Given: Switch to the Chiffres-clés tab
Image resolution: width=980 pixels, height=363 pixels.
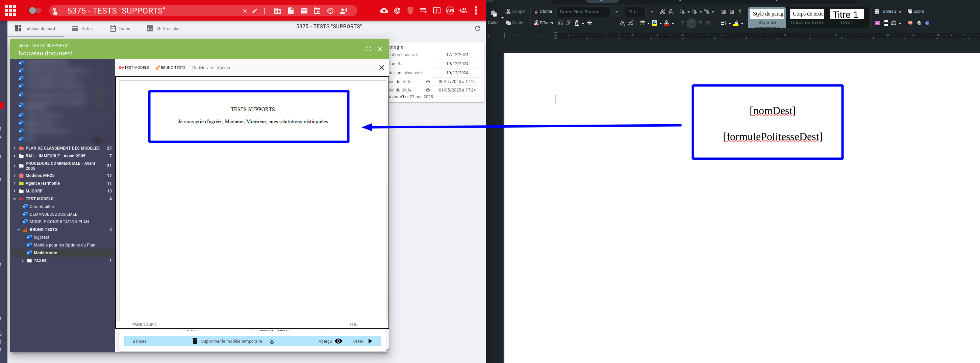Looking at the screenshot, I should (164, 28).
